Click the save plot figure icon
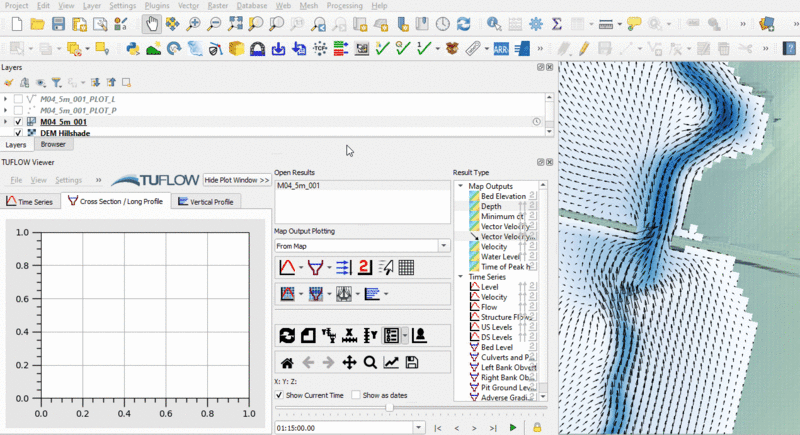 (x=412, y=362)
